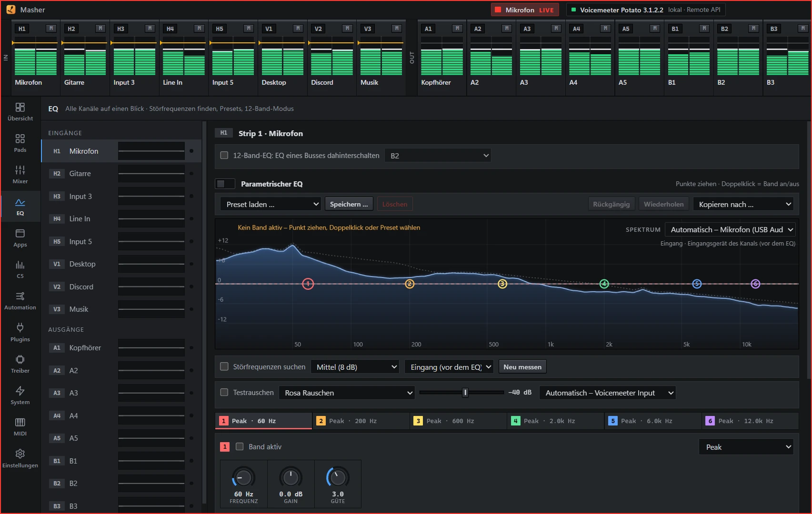Mute the A1 Kopfhörer output via M button
Screen dimensions: 812x514
click(x=457, y=29)
